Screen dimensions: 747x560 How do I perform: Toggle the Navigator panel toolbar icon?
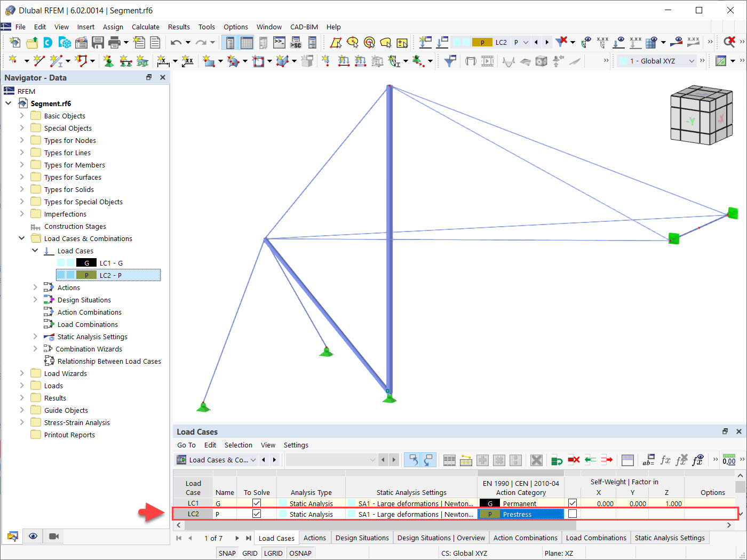pyautogui.click(x=231, y=43)
